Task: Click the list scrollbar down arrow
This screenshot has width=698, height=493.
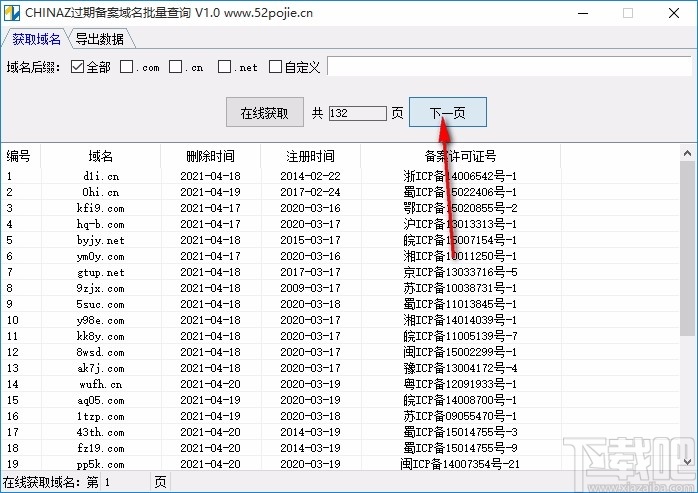Action: (x=687, y=462)
